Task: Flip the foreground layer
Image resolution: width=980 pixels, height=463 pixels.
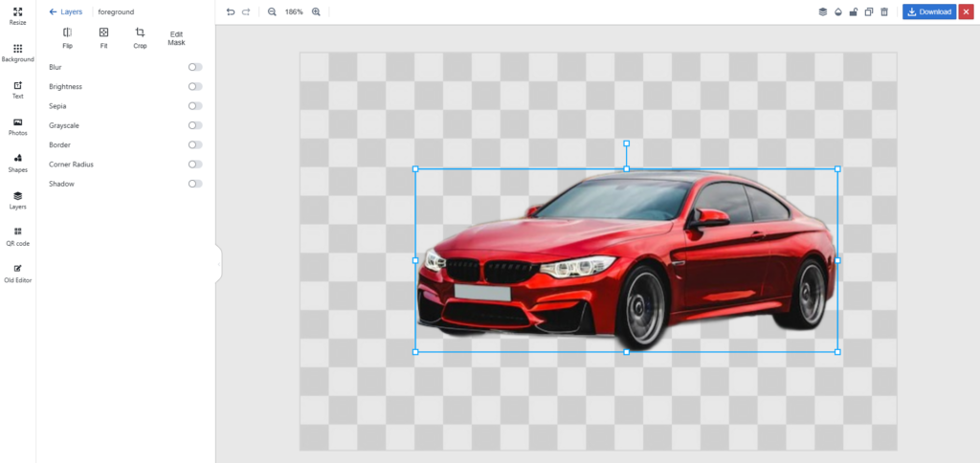Action: coord(68,38)
